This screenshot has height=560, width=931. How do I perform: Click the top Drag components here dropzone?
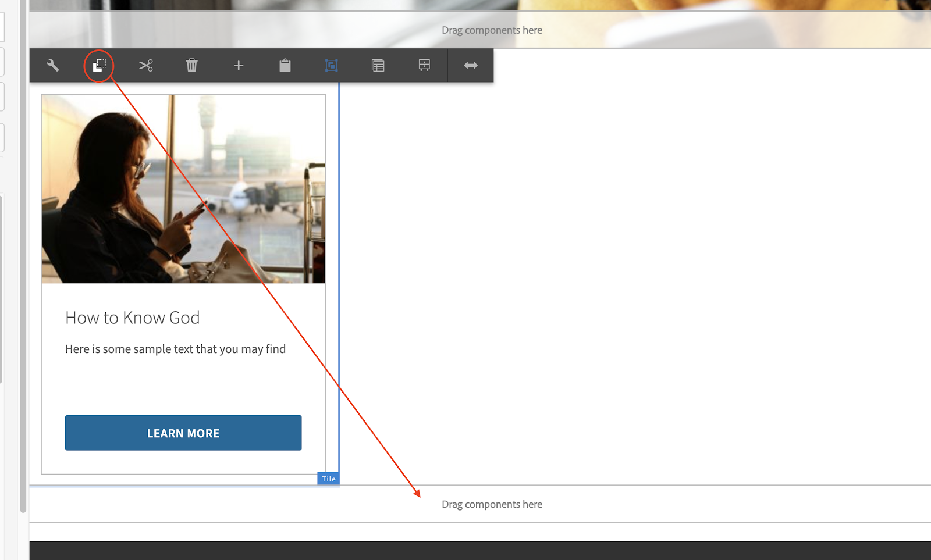pos(481,30)
